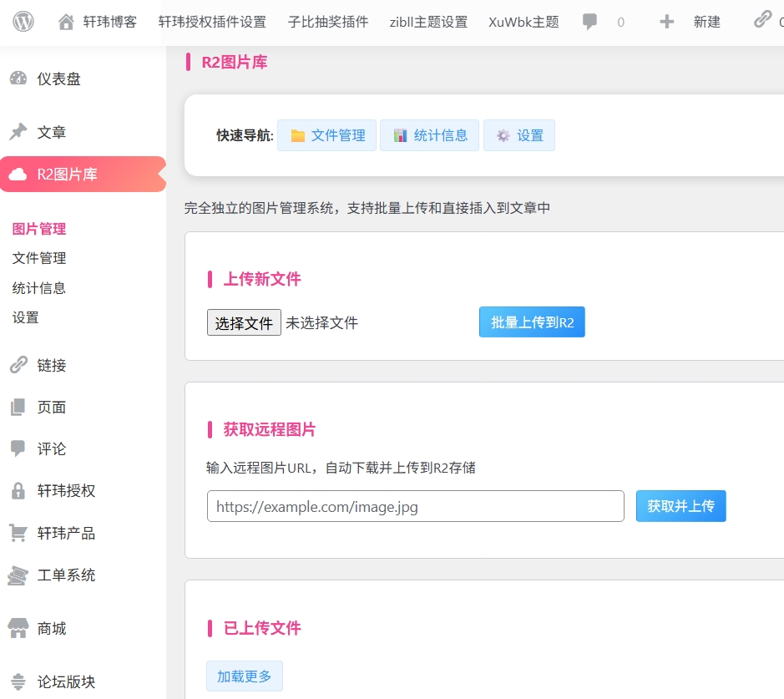
Task: Click the comments bubble icon in admin bar
Action: (x=590, y=23)
